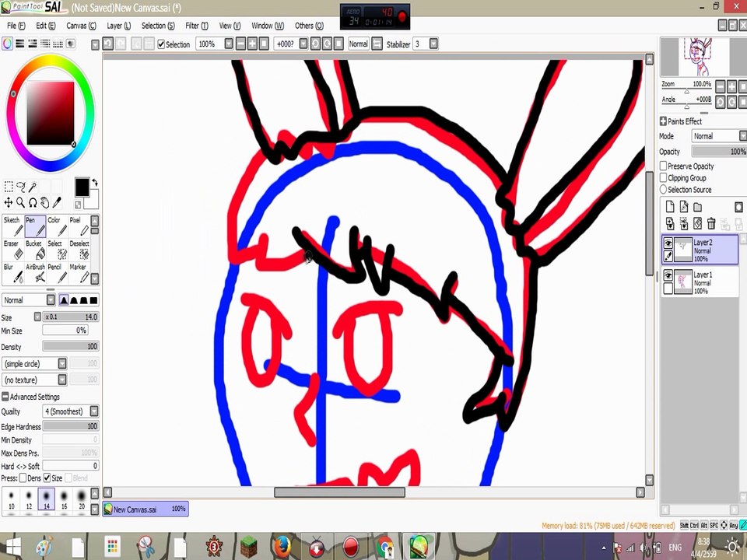Screen dimensions: 747x560
Task: Choose the AirBrush tool
Action: (35, 273)
